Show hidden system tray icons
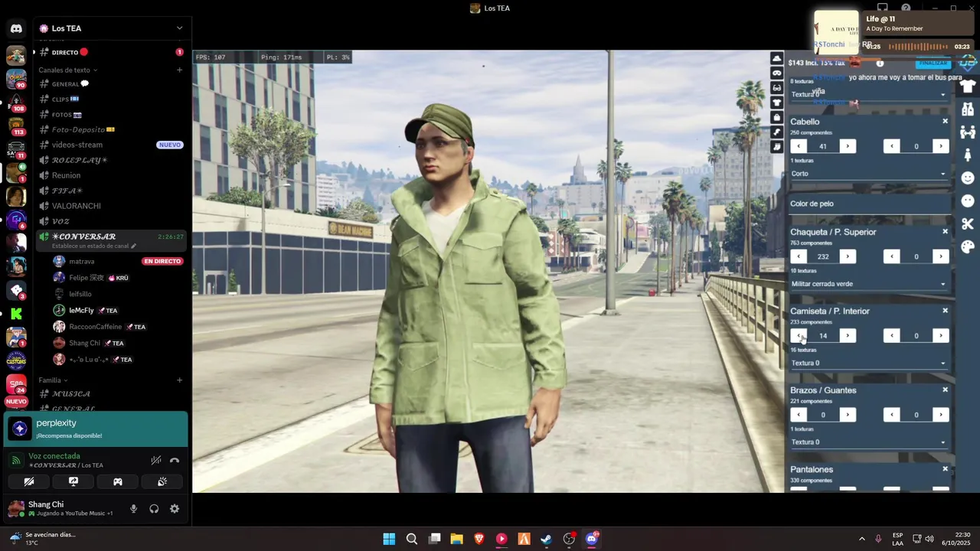 tap(861, 539)
